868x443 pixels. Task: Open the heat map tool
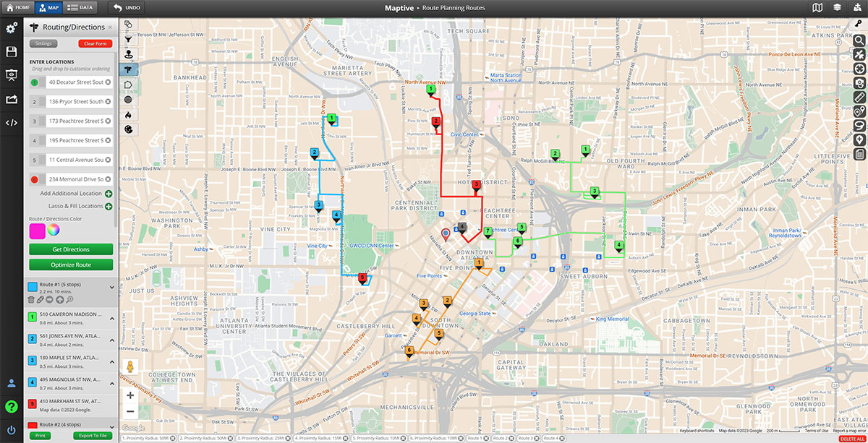(128, 114)
